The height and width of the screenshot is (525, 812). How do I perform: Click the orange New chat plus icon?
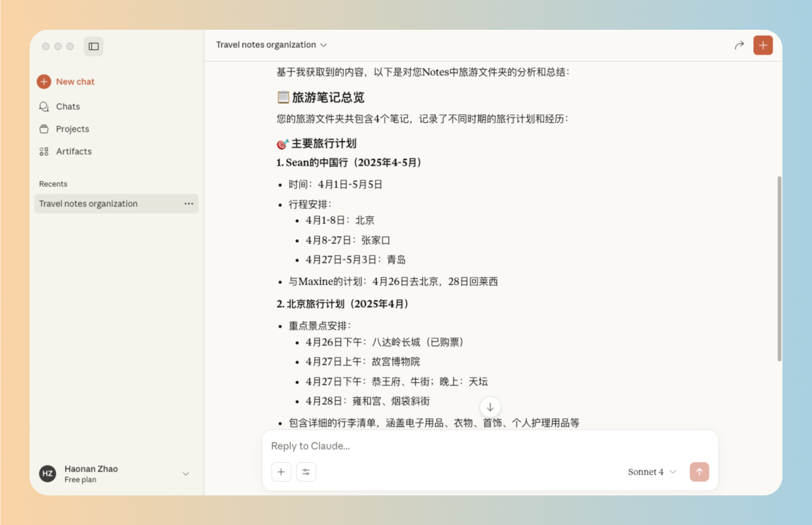(x=44, y=81)
